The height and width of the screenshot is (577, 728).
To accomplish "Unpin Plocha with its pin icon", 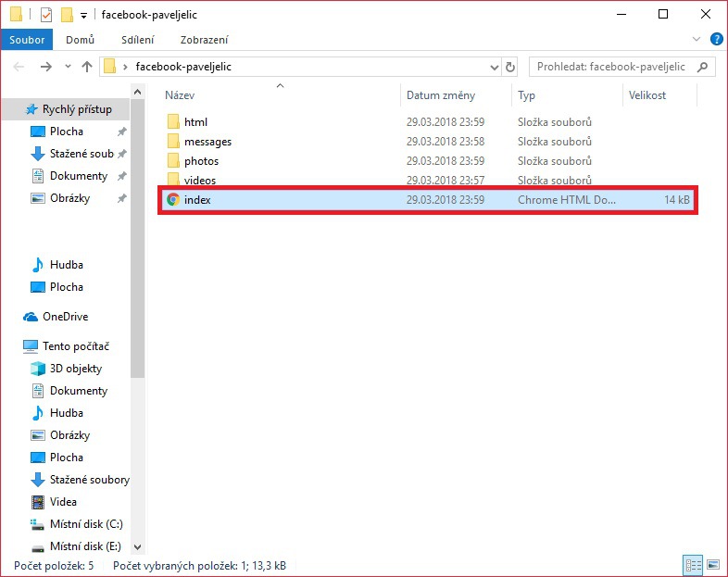I will click(121, 132).
